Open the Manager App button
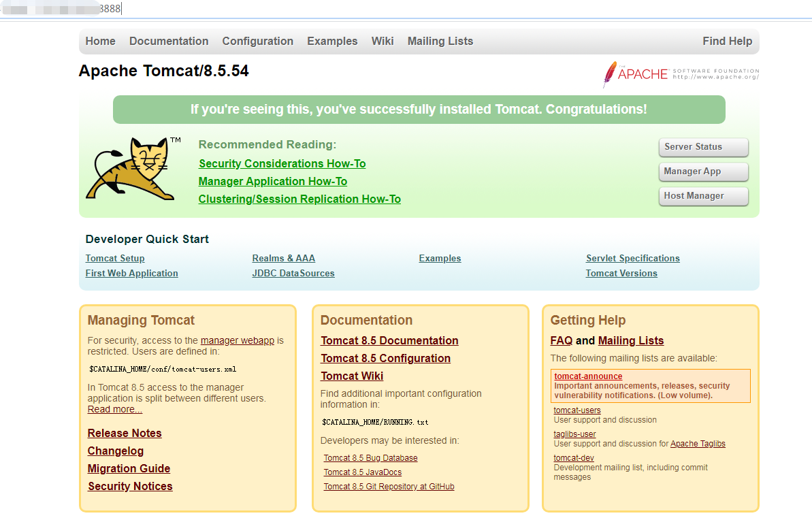Image resolution: width=812 pixels, height=520 pixels. click(x=703, y=171)
